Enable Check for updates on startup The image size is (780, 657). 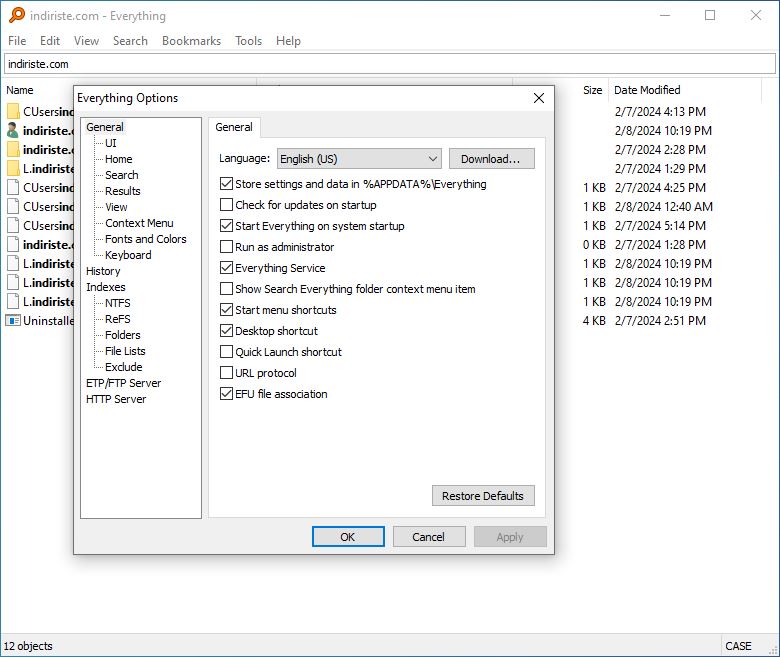(x=226, y=205)
